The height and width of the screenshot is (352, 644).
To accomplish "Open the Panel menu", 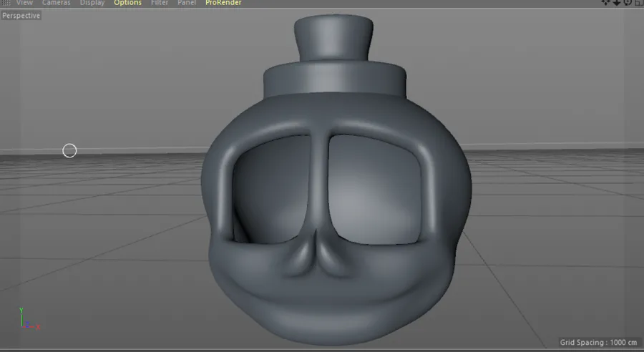I will coord(187,2).
